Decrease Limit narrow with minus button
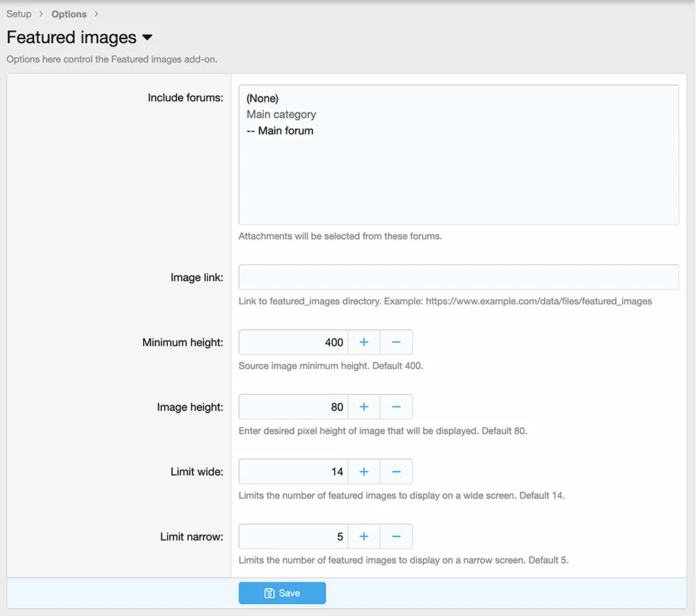696x616 pixels. tap(397, 537)
